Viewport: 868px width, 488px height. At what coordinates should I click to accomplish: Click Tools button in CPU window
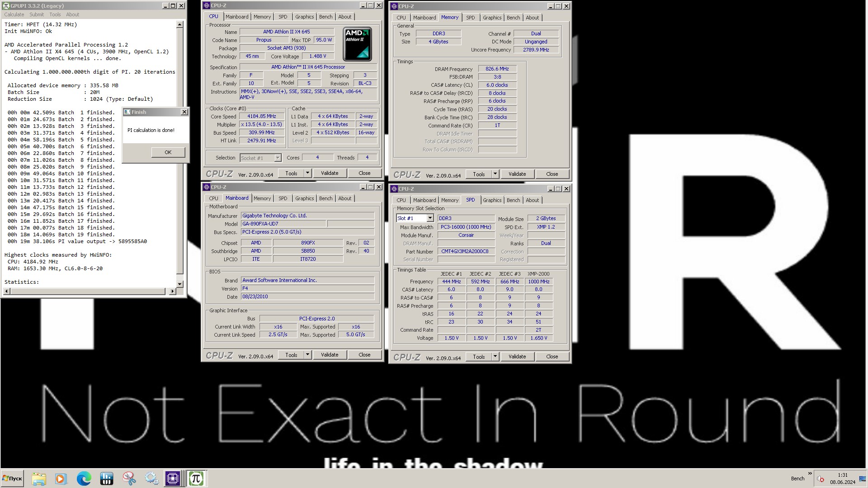point(291,173)
